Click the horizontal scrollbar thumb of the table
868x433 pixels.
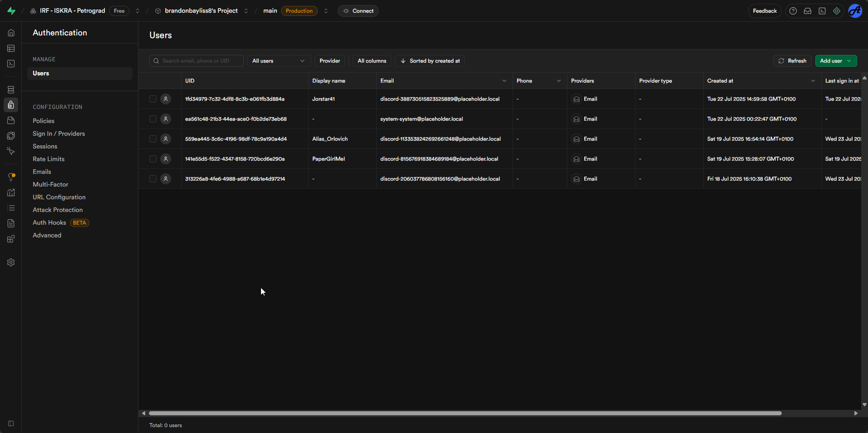click(x=465, y=413)
